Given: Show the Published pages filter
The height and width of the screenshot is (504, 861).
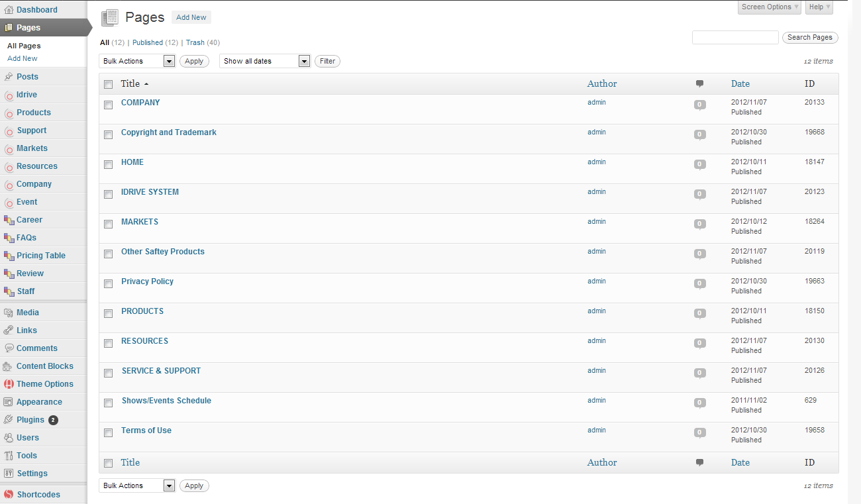Looking at the screenshot, I should (148, 42).
